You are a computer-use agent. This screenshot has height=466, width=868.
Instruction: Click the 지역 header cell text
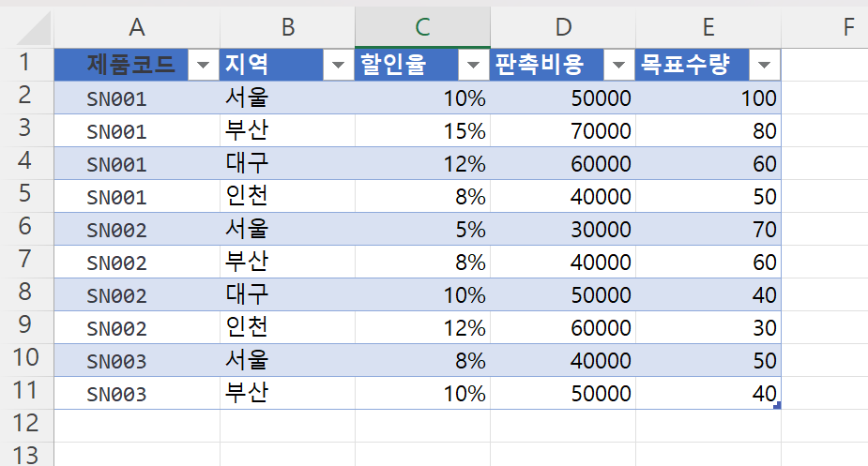(247, 64)
